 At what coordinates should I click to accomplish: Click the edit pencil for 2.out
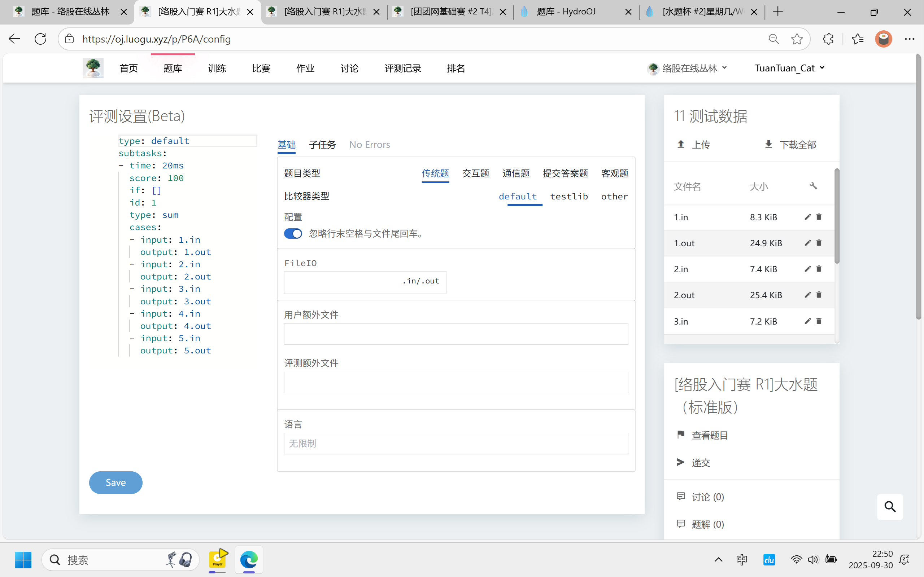pyautogui.click(x=807, y=295)
